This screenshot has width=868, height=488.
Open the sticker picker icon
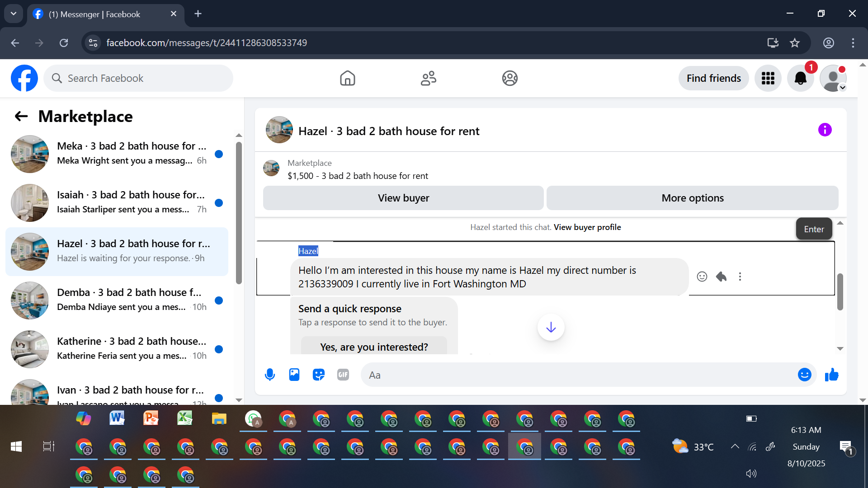(x=319, y=375)
